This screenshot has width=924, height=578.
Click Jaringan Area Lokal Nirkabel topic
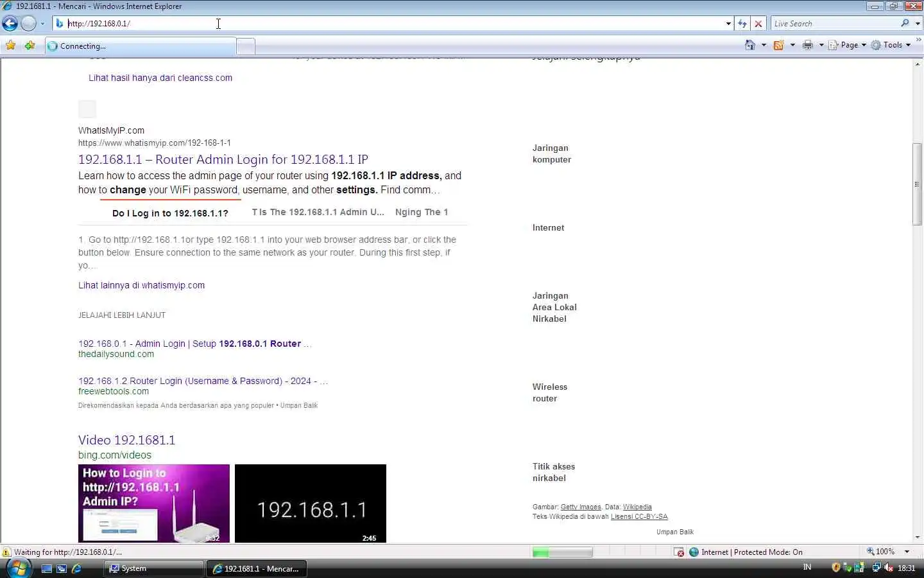[x=554, y=307]
